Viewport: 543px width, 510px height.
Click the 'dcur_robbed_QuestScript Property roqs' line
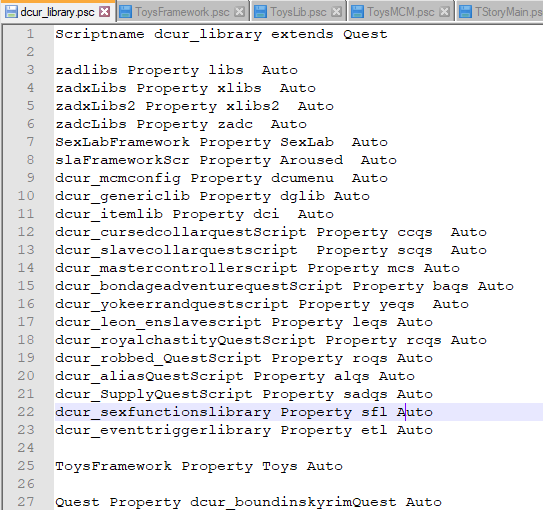point(244,358)
